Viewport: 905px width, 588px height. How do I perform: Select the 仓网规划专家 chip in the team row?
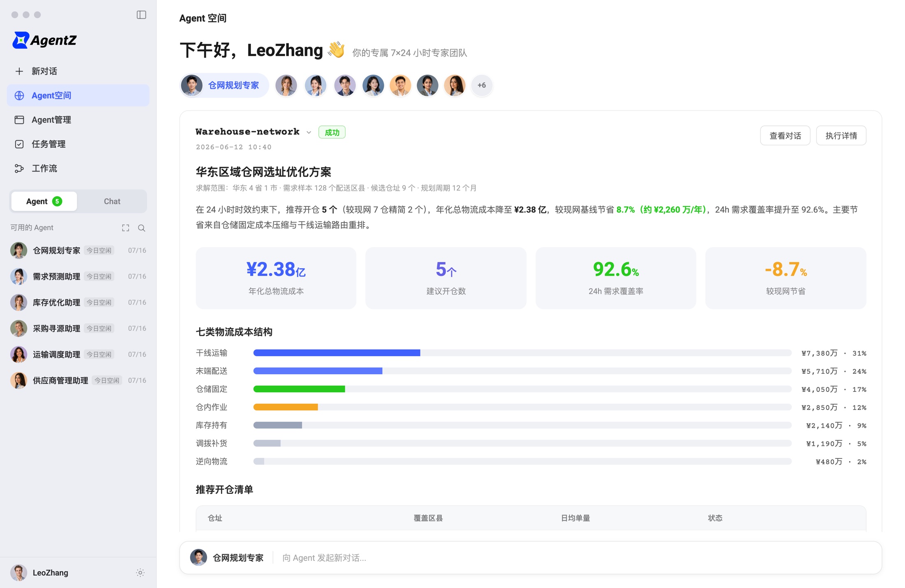click(x=224, y=85)
